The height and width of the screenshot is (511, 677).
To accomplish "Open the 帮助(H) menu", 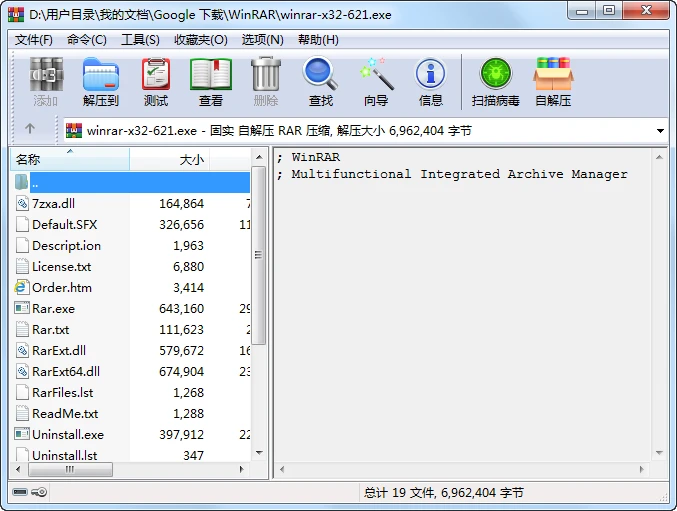I will click(318, 40).
